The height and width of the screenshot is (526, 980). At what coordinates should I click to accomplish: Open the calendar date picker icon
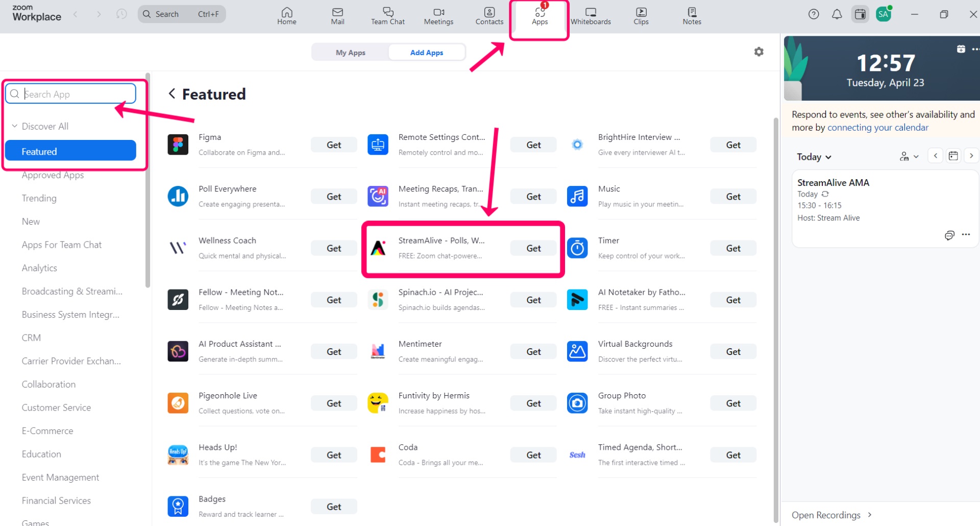point(953,156)
